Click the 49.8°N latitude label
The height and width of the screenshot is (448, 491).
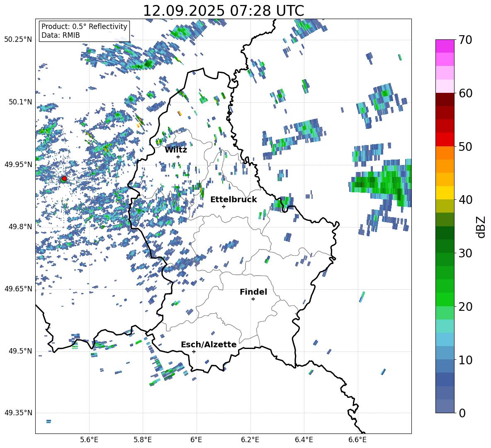[20, 227]
